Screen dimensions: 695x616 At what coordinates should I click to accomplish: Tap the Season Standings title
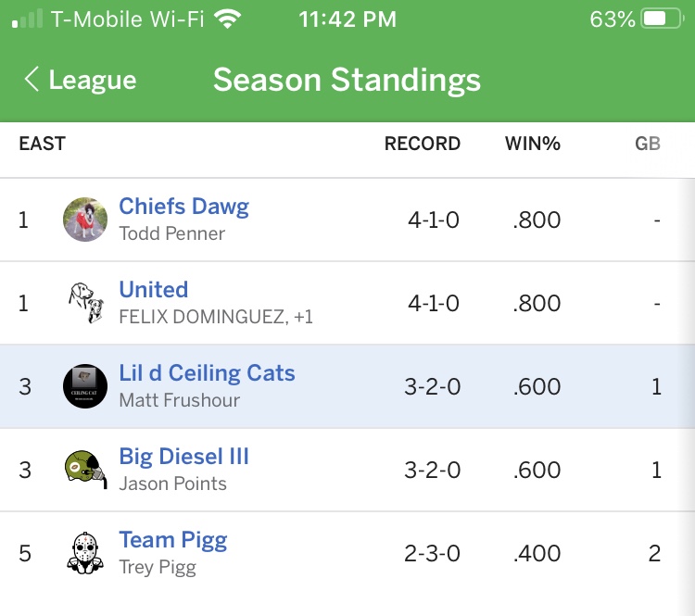click(347, 80)
